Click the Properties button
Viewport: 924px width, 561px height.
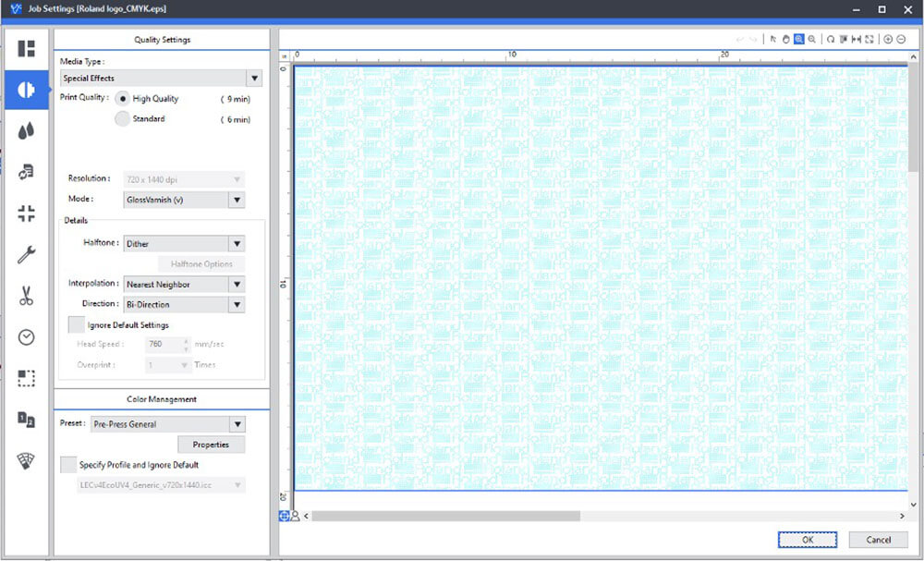[211, 445]
